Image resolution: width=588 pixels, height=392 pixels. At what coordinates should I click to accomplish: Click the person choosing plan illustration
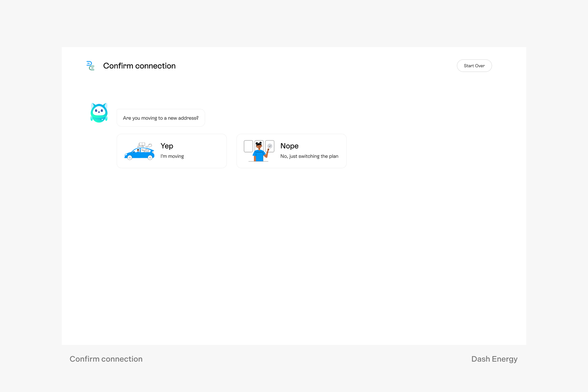(259, 151)
